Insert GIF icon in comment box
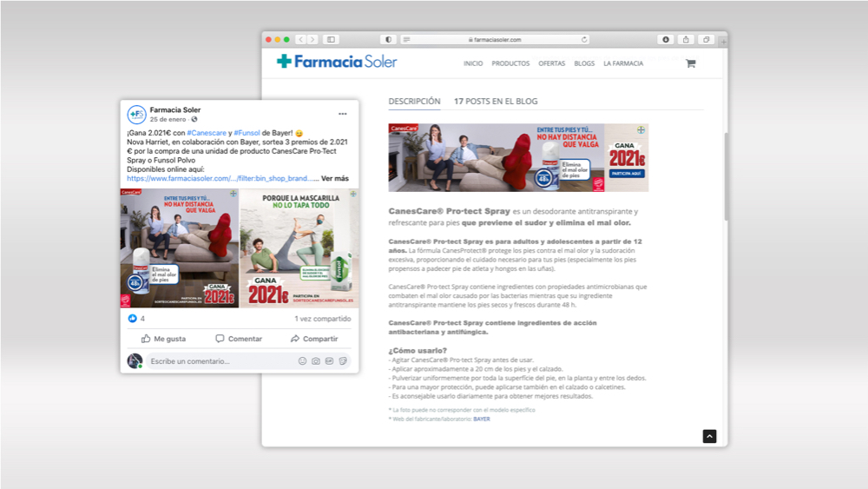 [329, 361]
